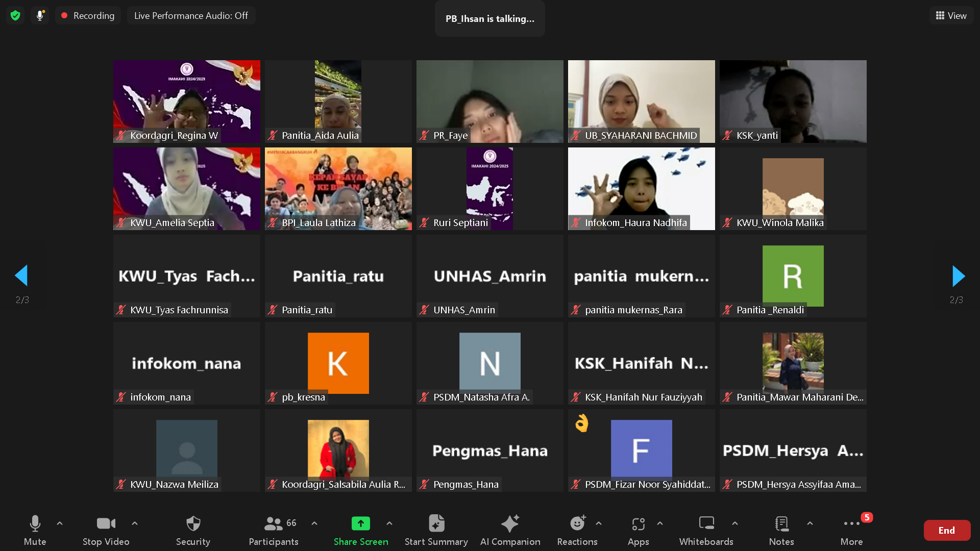Open the Security shield icon
980x551 pixels.
[x=193, y=524]
